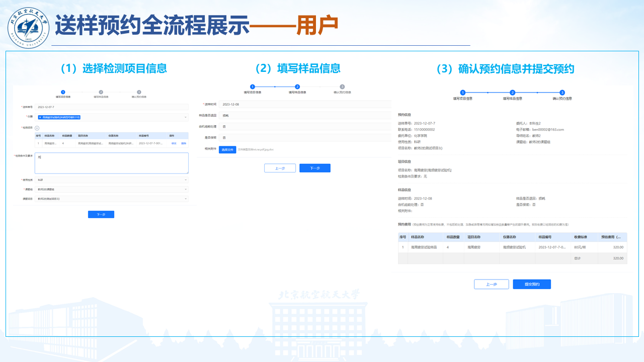Click the grey step 2 circle in the first panel
This screenshot has height=362, width=644.
tap(101, 92)
